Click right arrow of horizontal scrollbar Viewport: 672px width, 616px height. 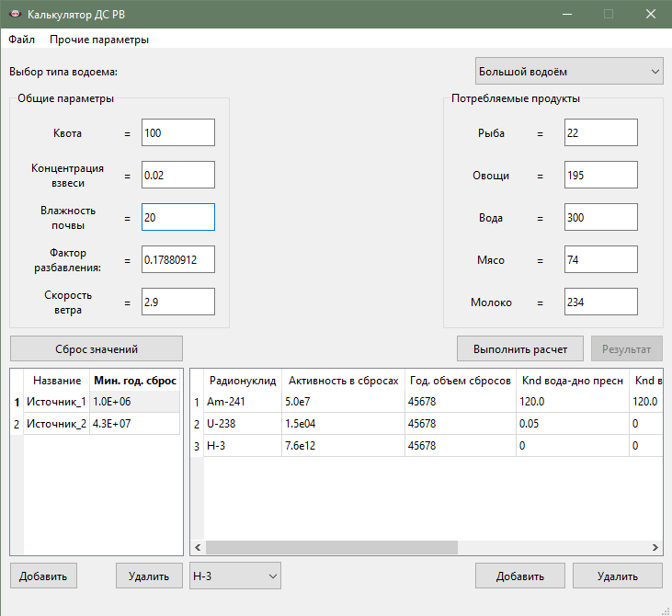click(x=655, y=547)
